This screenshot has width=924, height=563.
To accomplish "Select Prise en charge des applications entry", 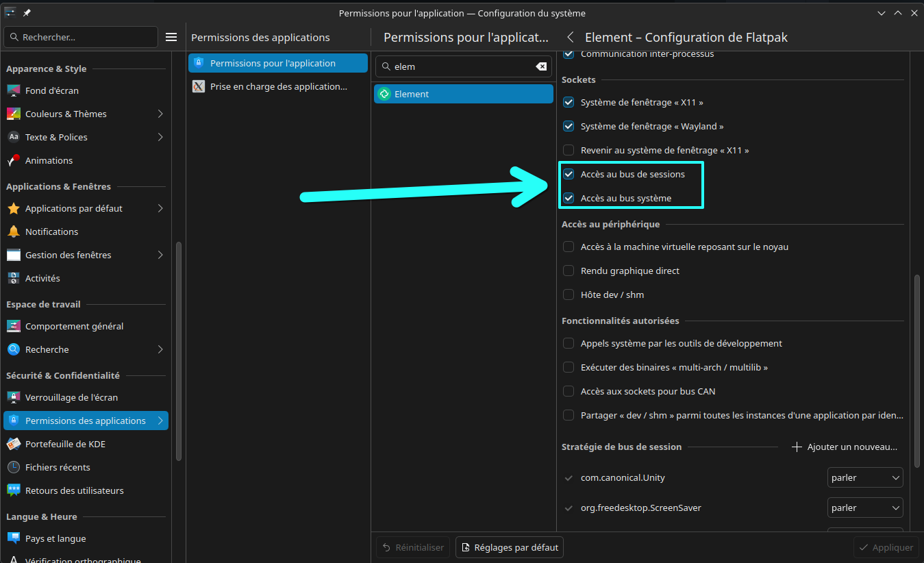I will (278, 86).
